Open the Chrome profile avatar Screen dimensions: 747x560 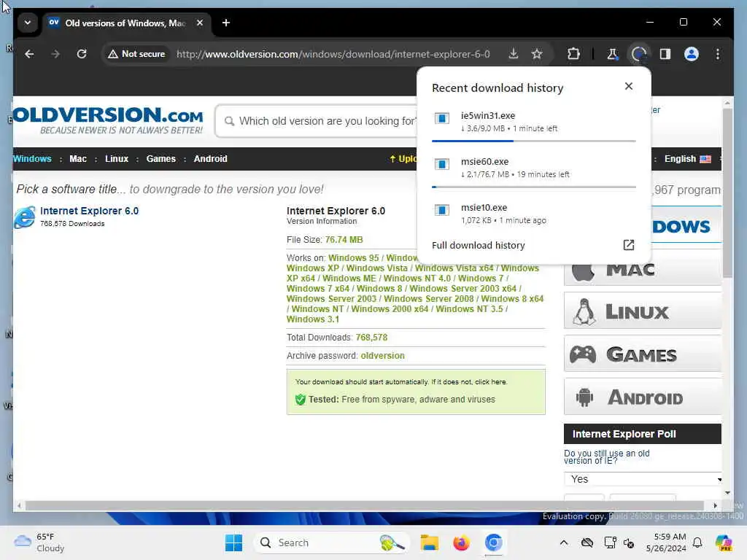click(x=692, y=54)
